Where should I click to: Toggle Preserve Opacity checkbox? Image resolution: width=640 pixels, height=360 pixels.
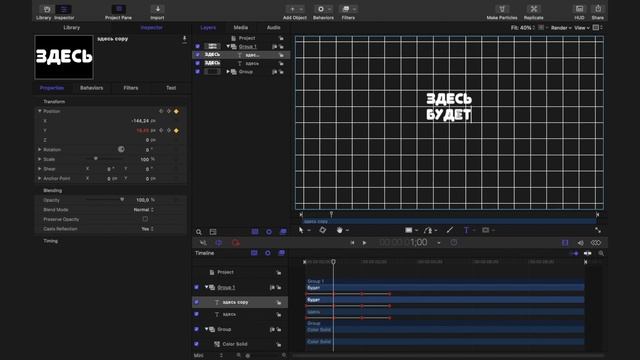click(x=145, y=219)
